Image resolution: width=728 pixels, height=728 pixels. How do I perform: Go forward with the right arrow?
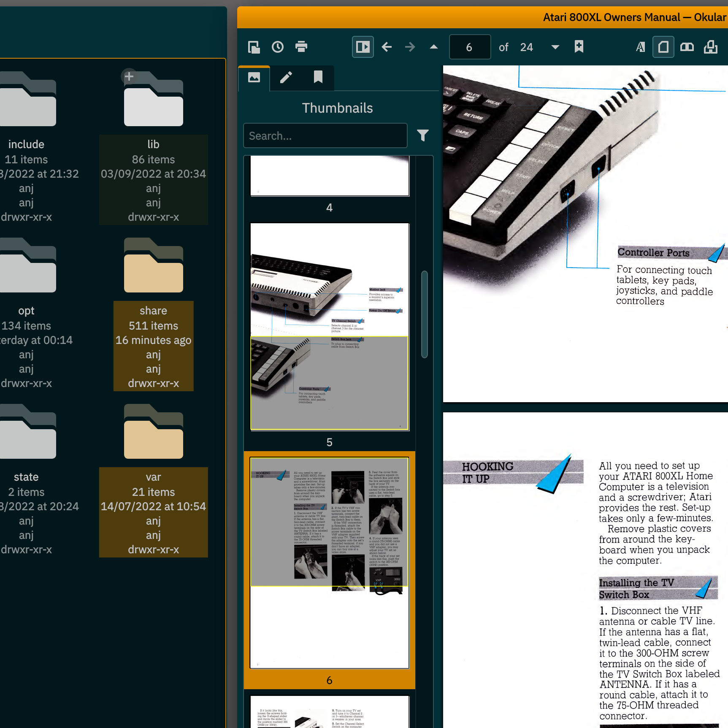tap(410, 47)
